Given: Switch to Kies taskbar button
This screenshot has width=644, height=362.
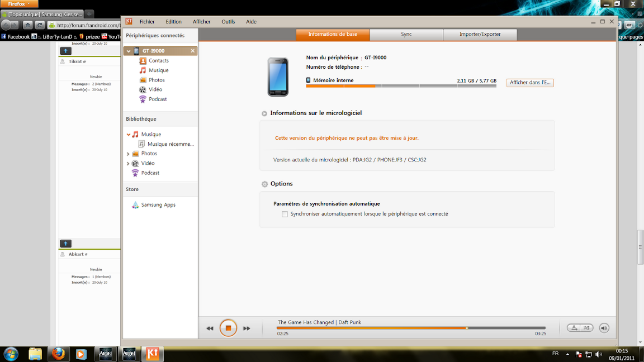Looking at the screenshot, I should [153, 354].
